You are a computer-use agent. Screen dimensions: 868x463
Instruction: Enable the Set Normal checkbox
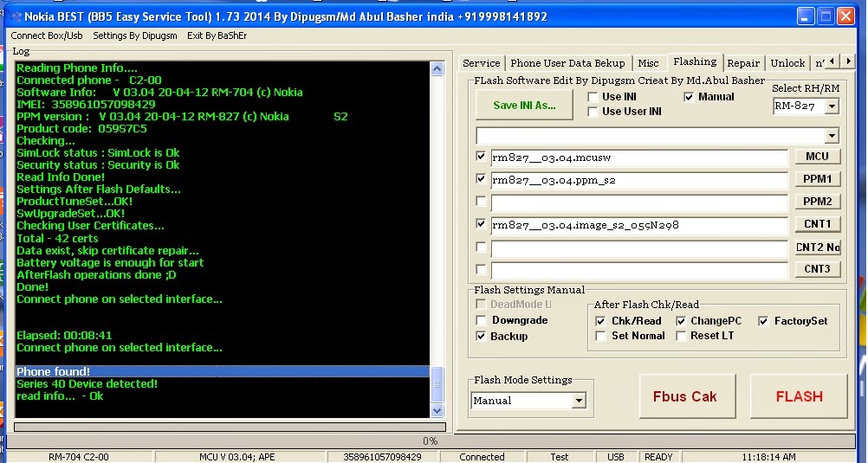[600, 336]
